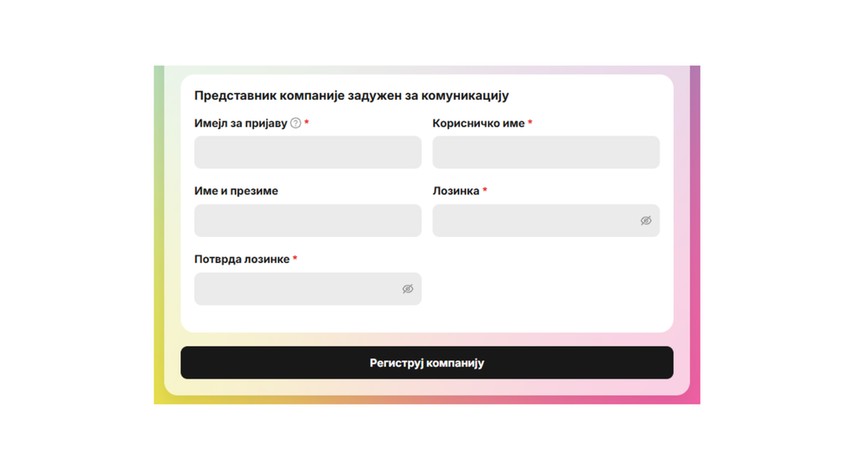Image resolution: width=850 pixels, height=464 pixels.
Task: Click the required asterisk after Потврда лозинке
Action: 295,259
